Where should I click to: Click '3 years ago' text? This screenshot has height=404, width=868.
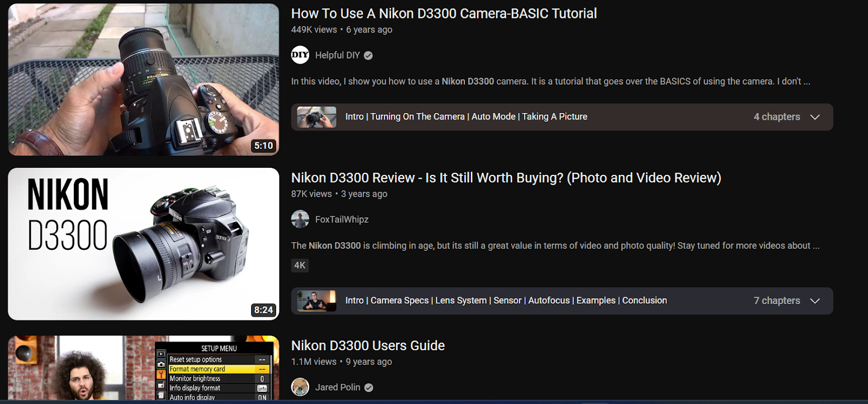pos(364,194)
